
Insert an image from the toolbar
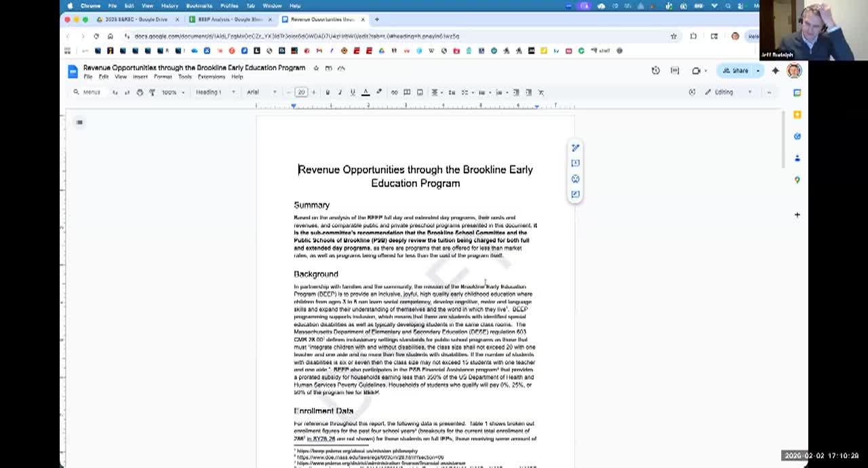click(420, 92)
